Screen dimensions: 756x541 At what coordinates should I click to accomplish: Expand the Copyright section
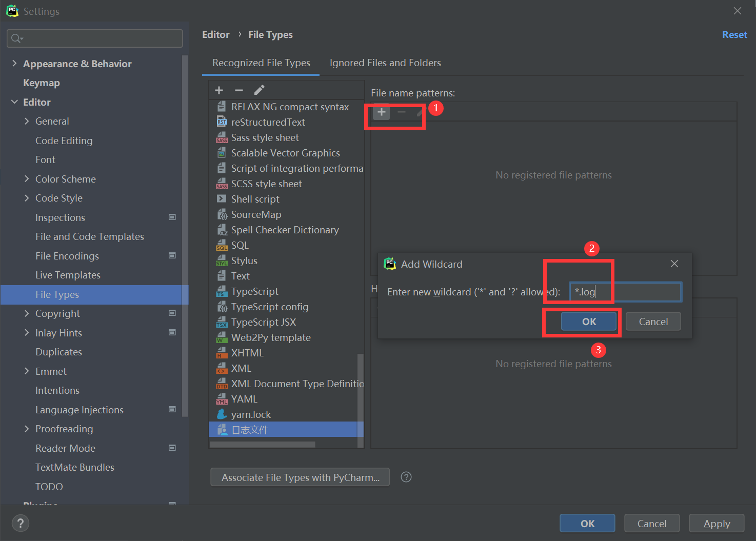(27, 313)
